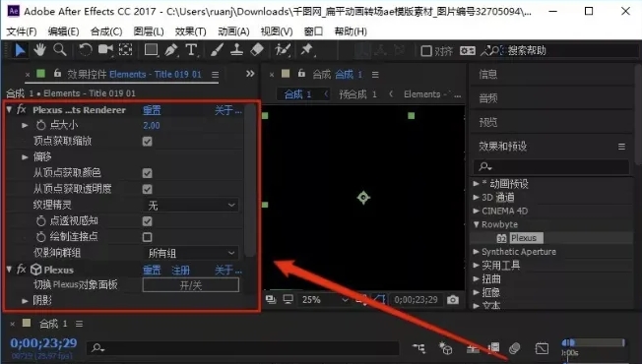Open the 文件(F) menu
The image size is (642, 364).
point(22,31)
